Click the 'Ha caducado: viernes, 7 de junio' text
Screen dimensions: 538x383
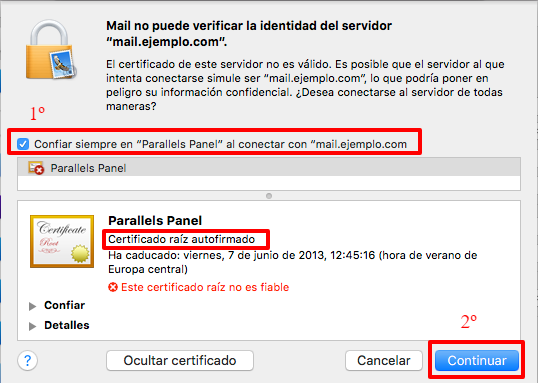(292, 262)
